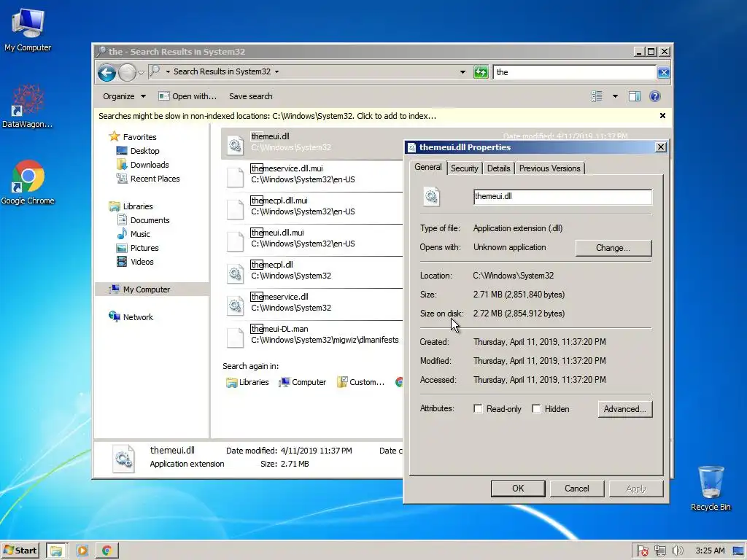
Task: Switch to the Security tab
Action: [465, 168]
